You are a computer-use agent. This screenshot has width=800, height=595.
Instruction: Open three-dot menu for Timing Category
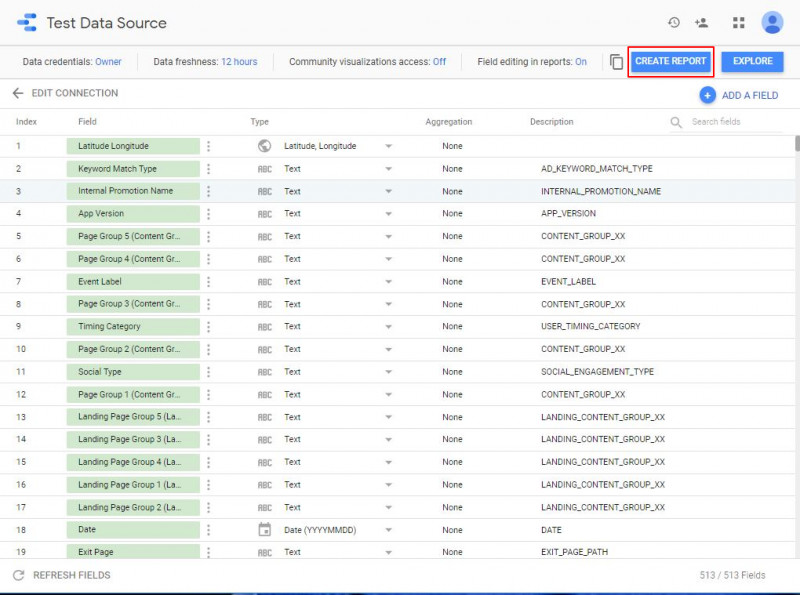[209, 327]
